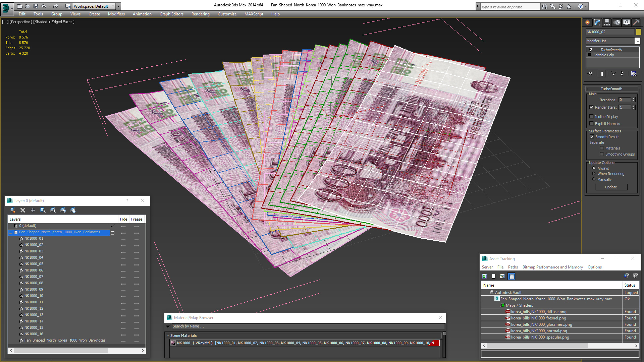The height and width of the screenshot is (362, 644).
Task: Toggle Show End Result icon in modifier stack
Action: point(602,73)
